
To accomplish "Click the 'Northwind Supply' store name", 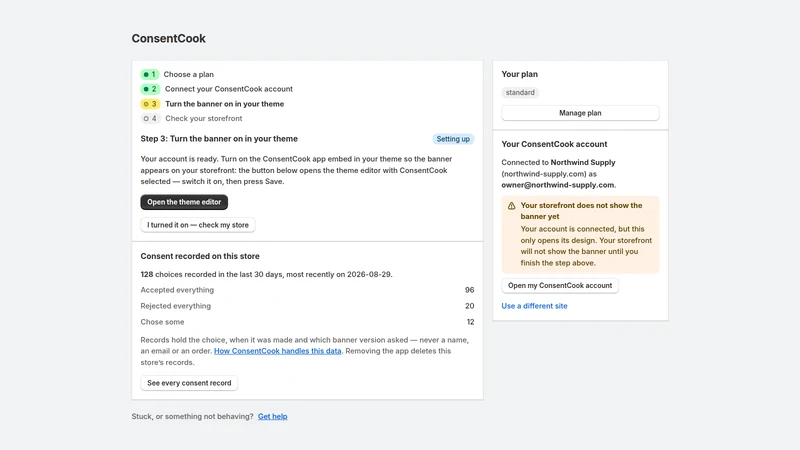I will coord(583,162).
